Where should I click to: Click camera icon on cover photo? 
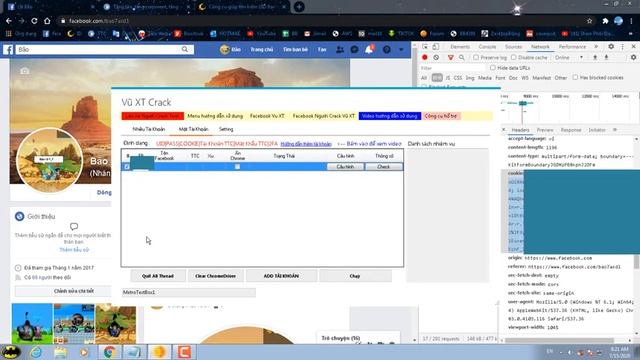tap(24, 71)
